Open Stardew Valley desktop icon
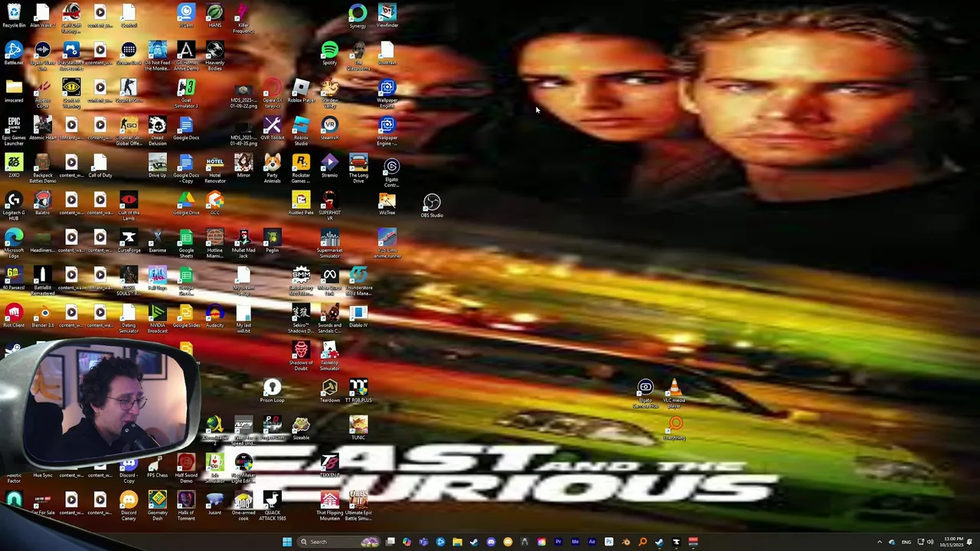This screenshot has height=551, width=980. (x=329, y=93)
